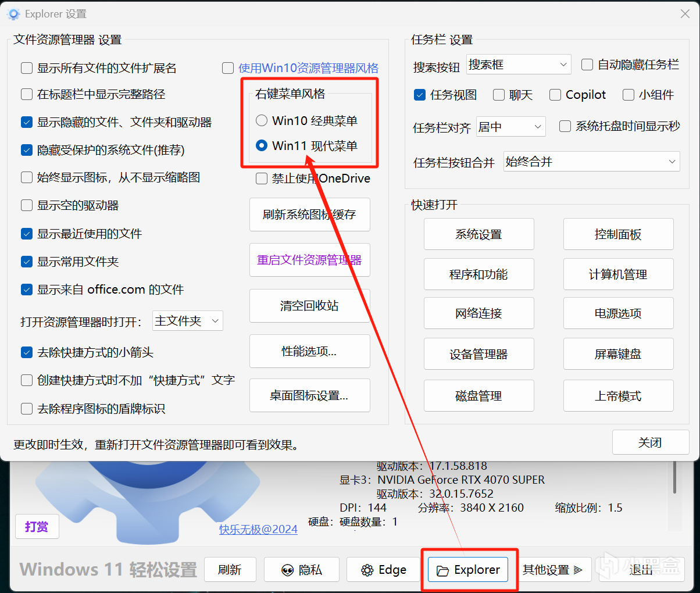700x593 pixels.
Task: Click empty Recycle Bin (清空回收站) button
Action: coord(310,306)
